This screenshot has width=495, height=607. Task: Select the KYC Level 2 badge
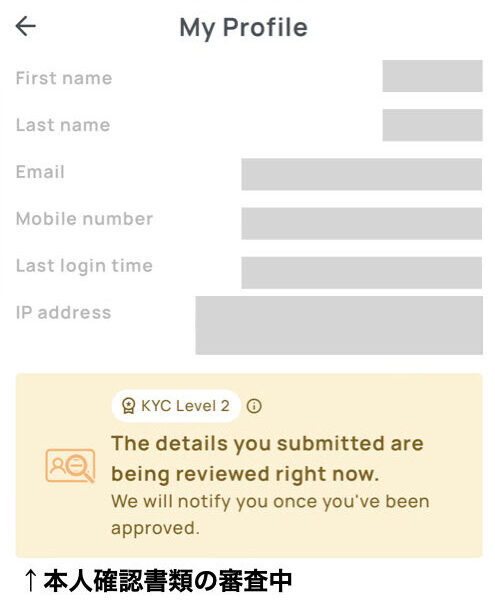tap(176, 406)
